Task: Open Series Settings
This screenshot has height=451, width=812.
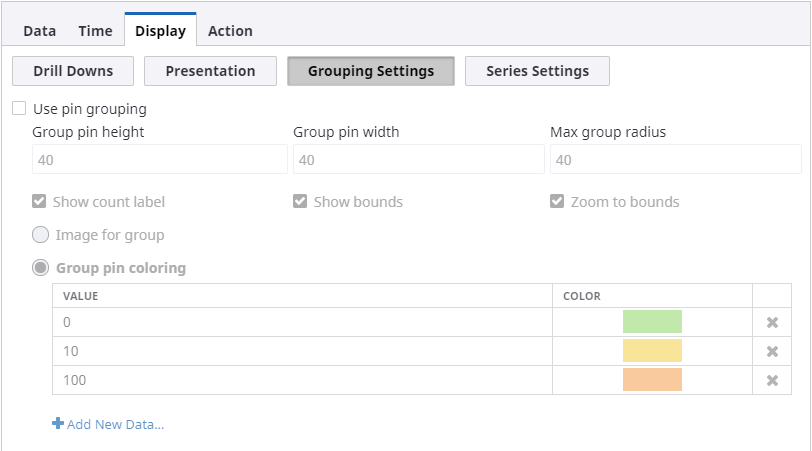Action: click(537, 71)
